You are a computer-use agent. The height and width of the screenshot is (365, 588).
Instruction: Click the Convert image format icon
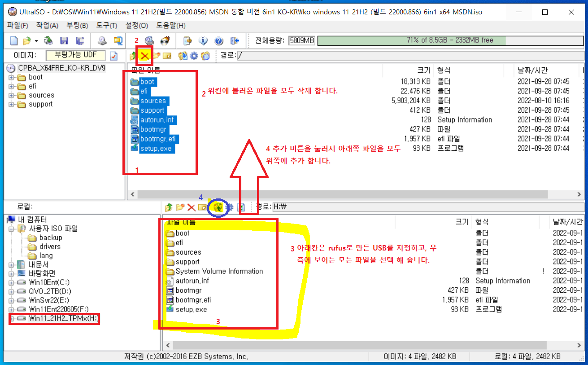[118, 41]
